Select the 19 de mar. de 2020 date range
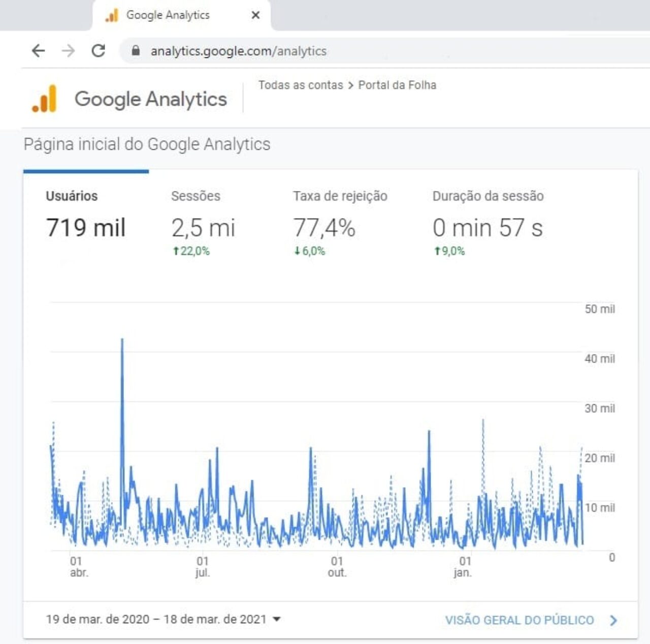650x644 pixels. coord(156,619)
